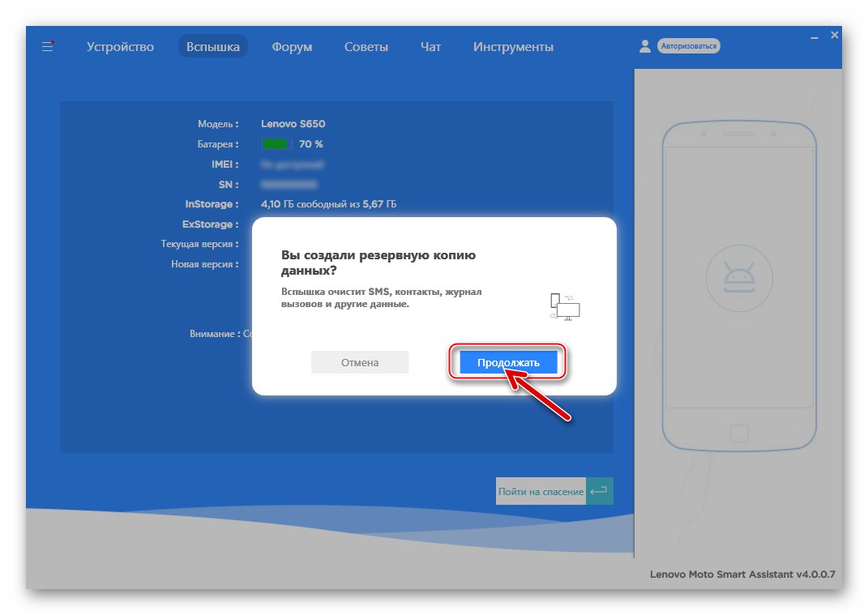Click the Lenovo S650 model text
This screenshot has width=868, height=615.
click(x=293, y=124)
